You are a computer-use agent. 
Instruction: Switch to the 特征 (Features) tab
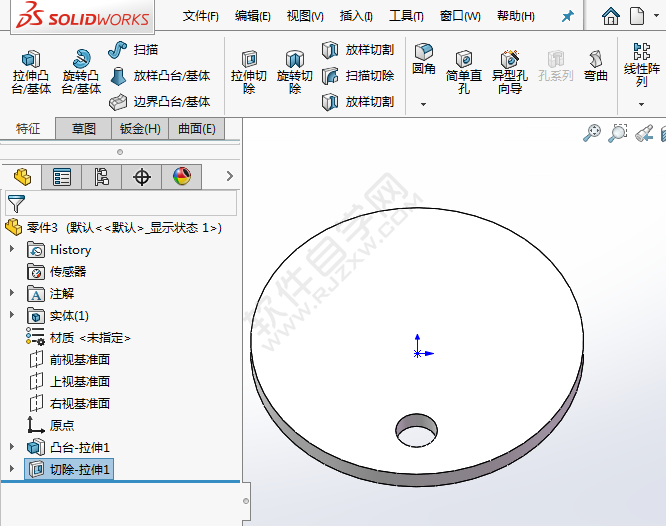click(28, 128)
